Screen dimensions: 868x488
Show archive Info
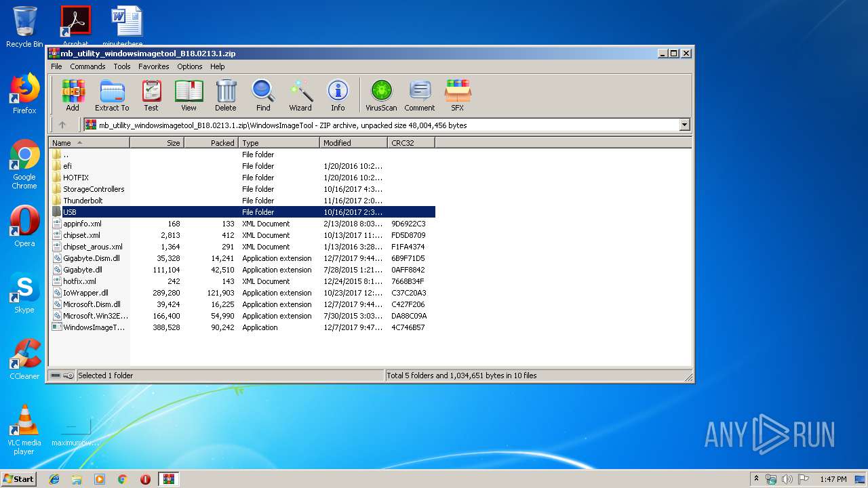click(338, 95)
